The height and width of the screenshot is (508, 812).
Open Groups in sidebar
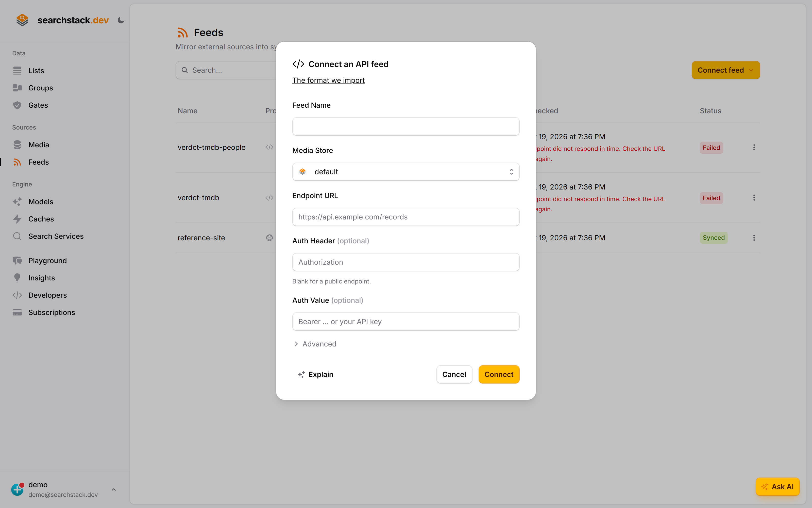(41, 88)
